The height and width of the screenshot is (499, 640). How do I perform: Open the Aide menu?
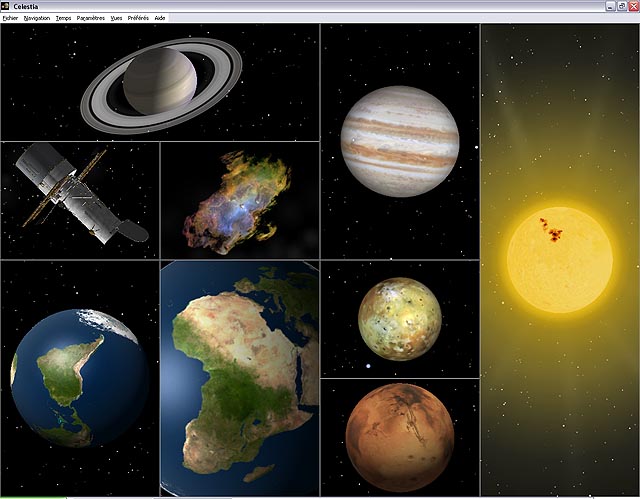[160, 18]
